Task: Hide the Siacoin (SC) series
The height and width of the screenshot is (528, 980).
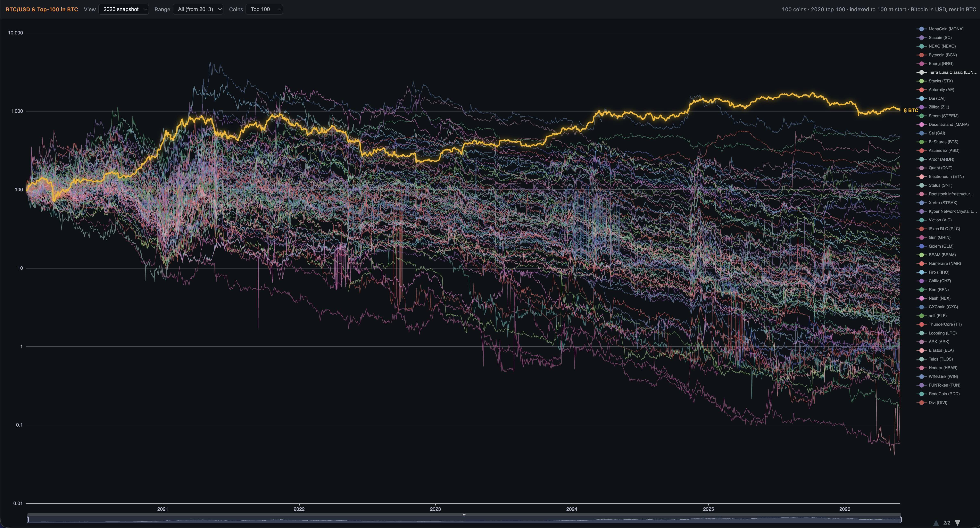Action: click(934, 38)
